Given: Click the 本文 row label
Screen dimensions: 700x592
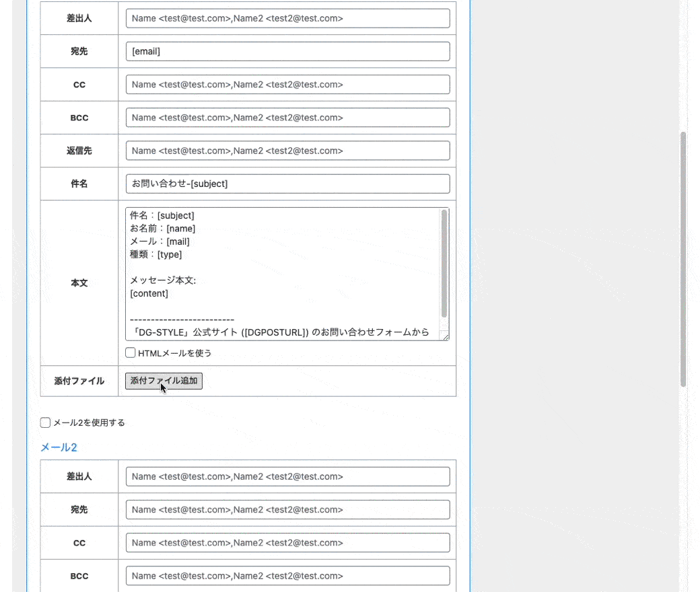Looking at the screenshot, I should (79, 283).
